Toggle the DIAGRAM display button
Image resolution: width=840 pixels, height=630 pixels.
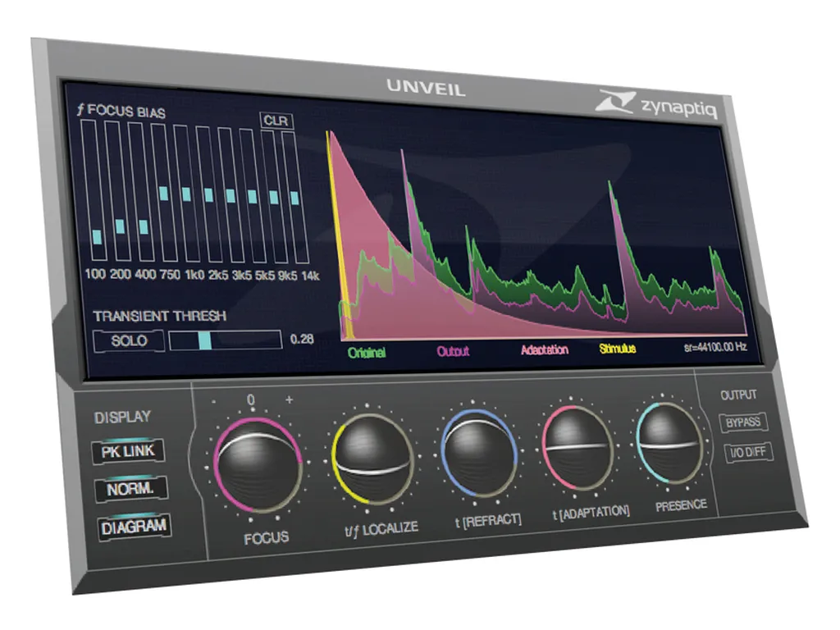133,528
